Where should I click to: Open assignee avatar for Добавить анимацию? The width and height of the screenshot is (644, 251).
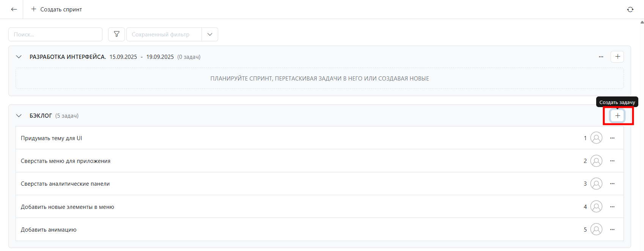596,229
